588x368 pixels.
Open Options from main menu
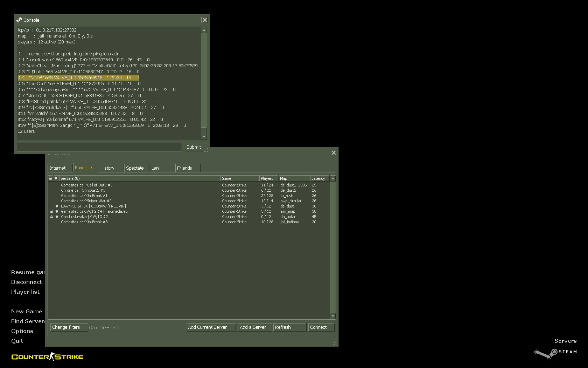tap(22, 331)
